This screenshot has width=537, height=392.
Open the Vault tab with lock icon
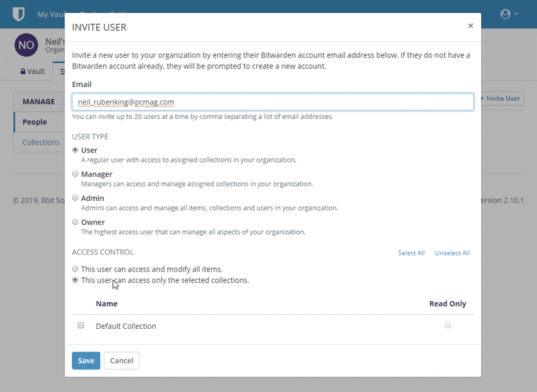coord(33,71)
